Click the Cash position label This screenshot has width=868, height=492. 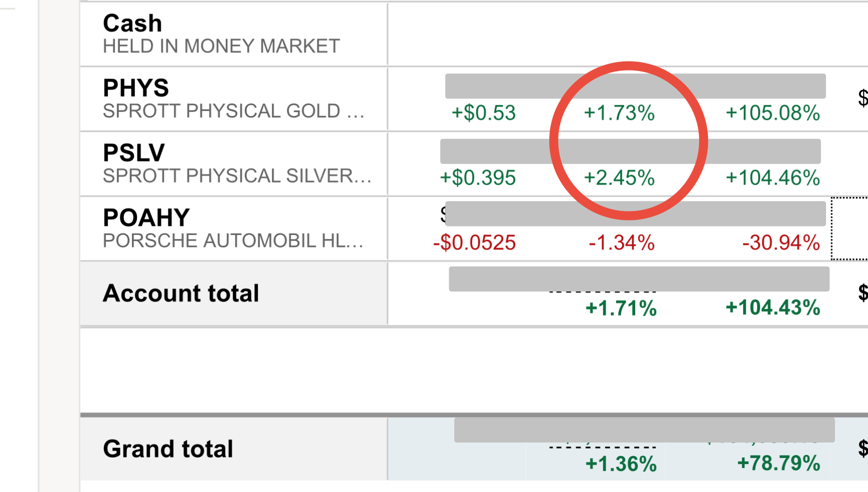(x=132, y=23)
